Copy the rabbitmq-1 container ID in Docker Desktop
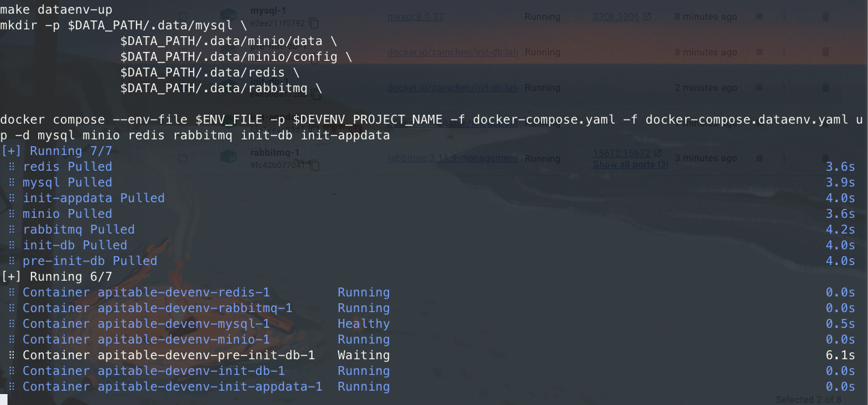The height and width of the screenshot is (405, 868). coord(314,165)
